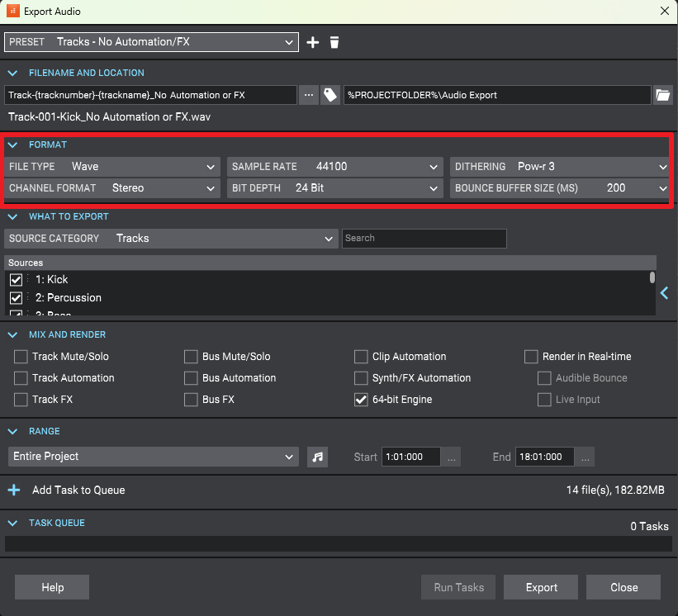Open the File Type Wave dropdown
Screen dimensions: 678x616
112,167
